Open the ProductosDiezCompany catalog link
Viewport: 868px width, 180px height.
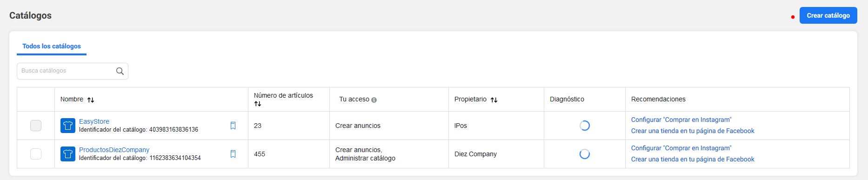point(114,150)
